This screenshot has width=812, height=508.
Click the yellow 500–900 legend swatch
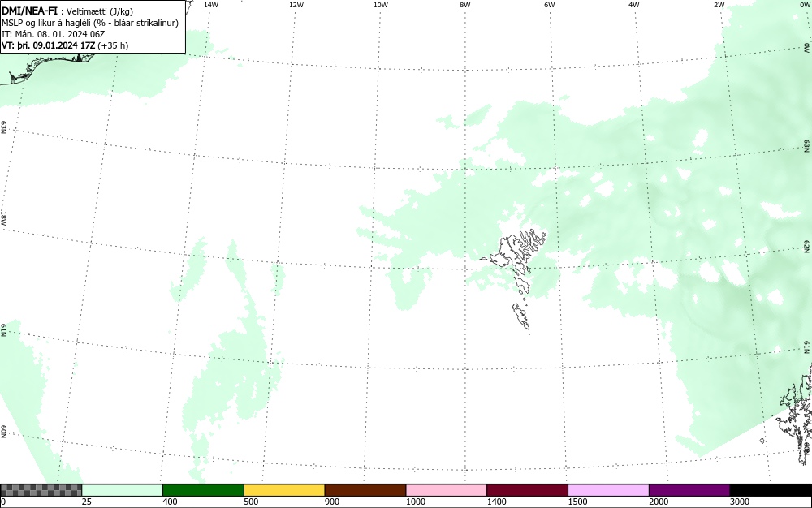point(284,490)
